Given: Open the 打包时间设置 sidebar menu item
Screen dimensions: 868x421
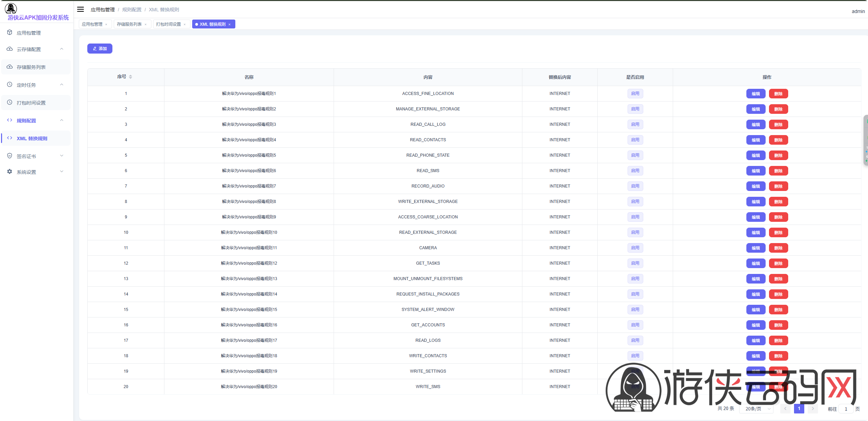Looking at the screenshot, I should 31,103.
